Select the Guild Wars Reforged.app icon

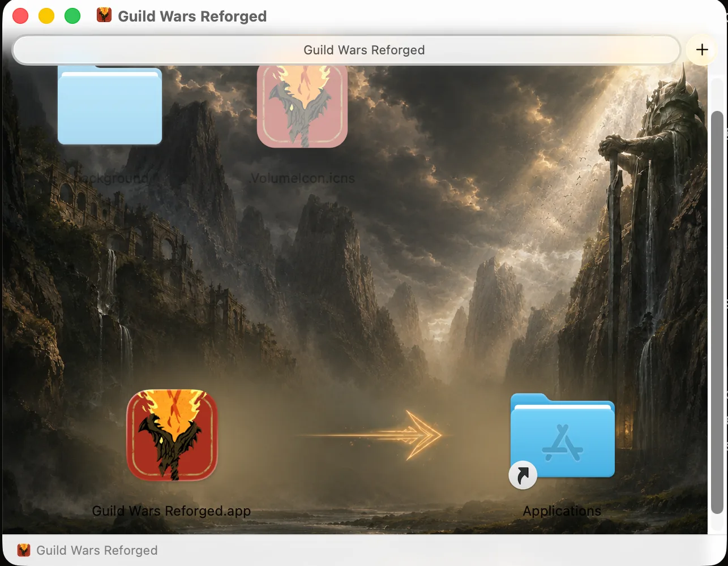coord(172,435)
